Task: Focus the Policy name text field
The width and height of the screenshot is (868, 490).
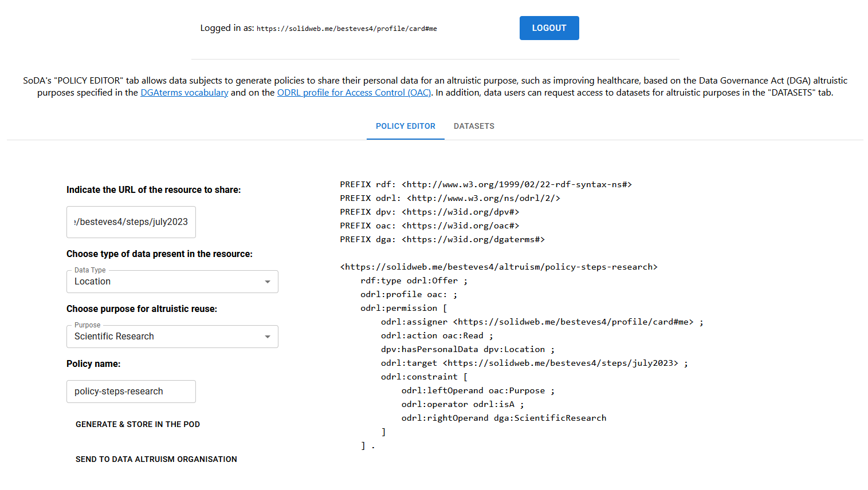Action: pyautogui.click(x=131, y=392)
